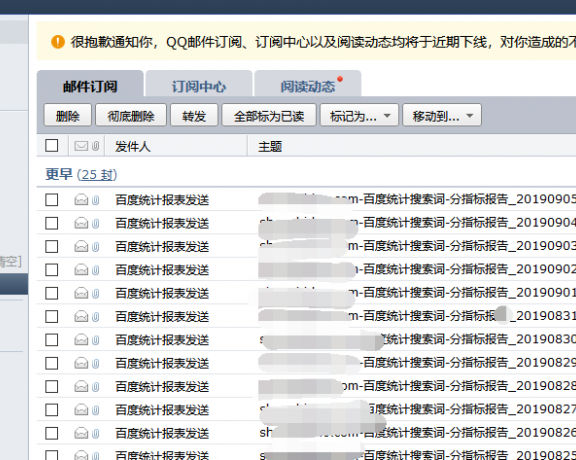
Task: Click the 删除 button
Action: point(68,115)
